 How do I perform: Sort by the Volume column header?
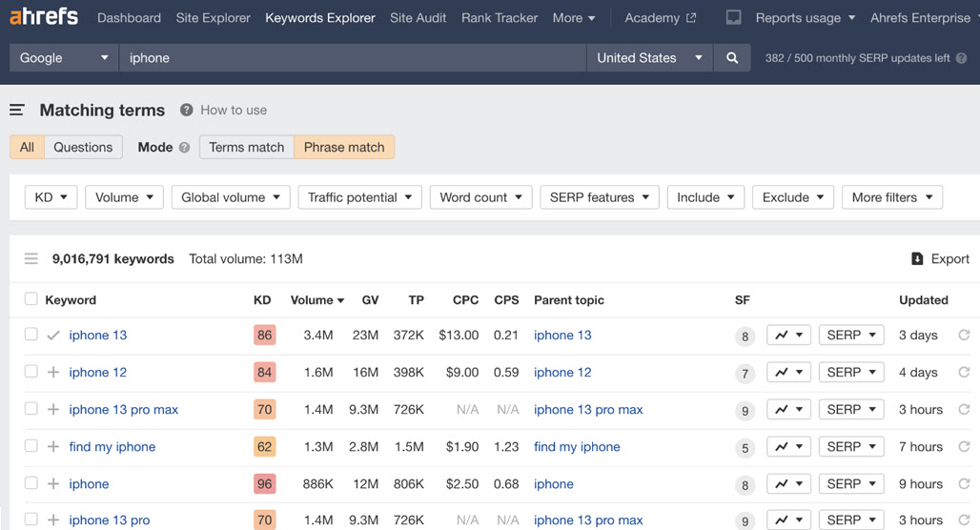coord(317,300)
